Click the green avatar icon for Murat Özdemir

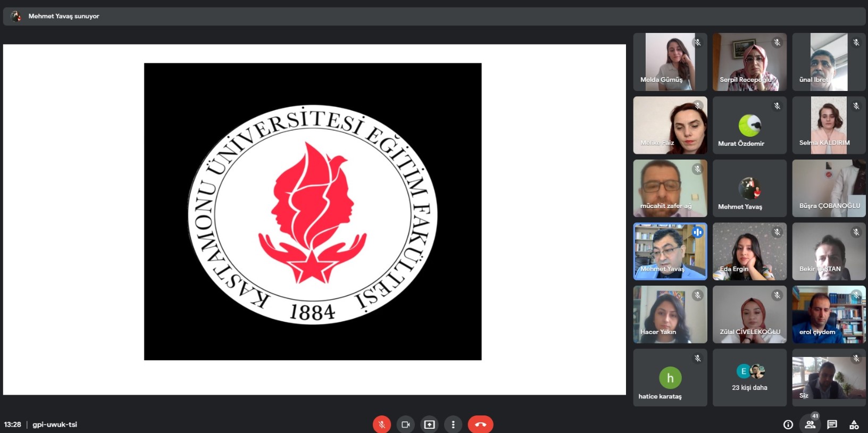click(x=750, y=126)
